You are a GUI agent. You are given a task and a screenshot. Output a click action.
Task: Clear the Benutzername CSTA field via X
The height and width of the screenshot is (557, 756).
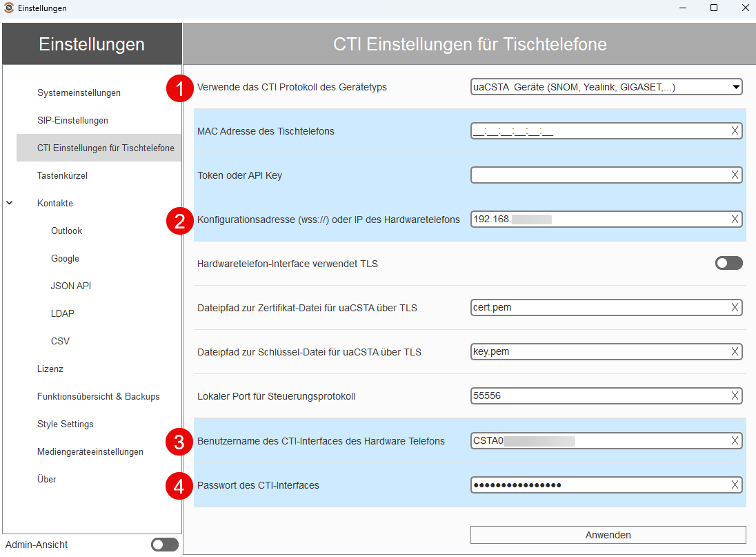(x=735, y=441)
